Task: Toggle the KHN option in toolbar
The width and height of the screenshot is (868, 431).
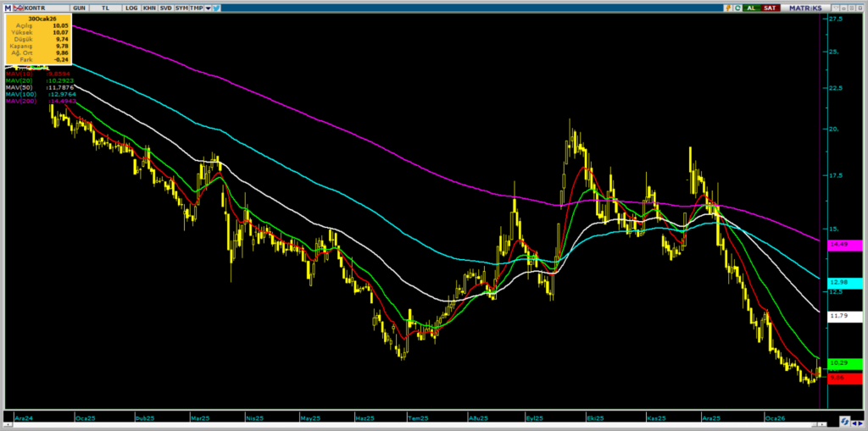Action: pyautogui.click(x=149, y=7)
